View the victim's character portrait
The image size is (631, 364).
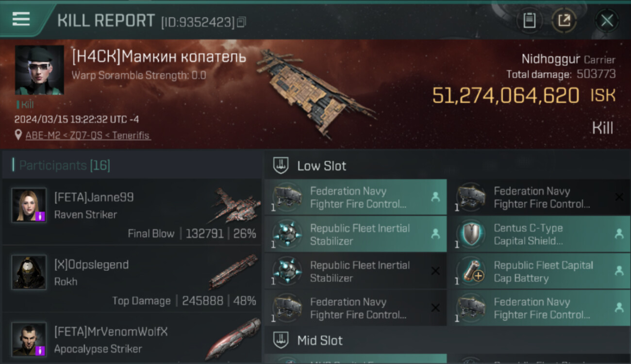click(39, 70)
